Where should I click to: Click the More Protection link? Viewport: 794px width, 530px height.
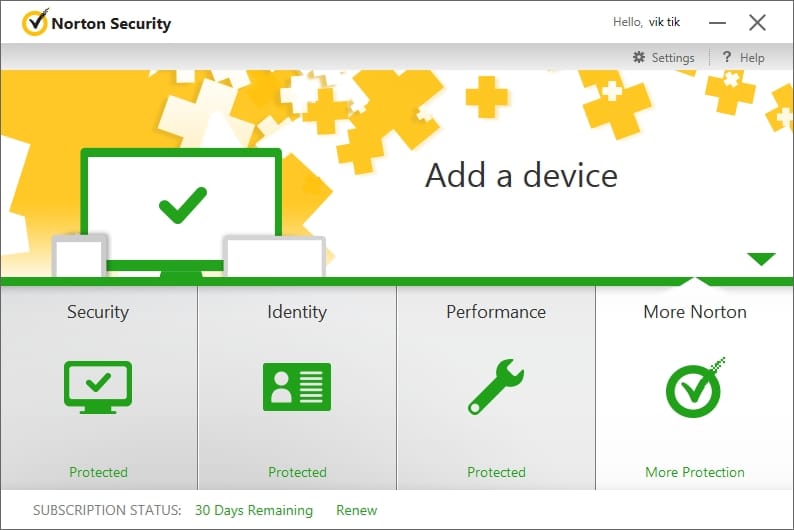[695, 472]
